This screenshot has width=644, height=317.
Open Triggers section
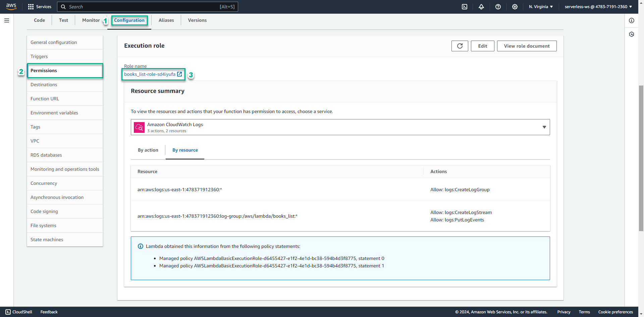tap(65, 56)
